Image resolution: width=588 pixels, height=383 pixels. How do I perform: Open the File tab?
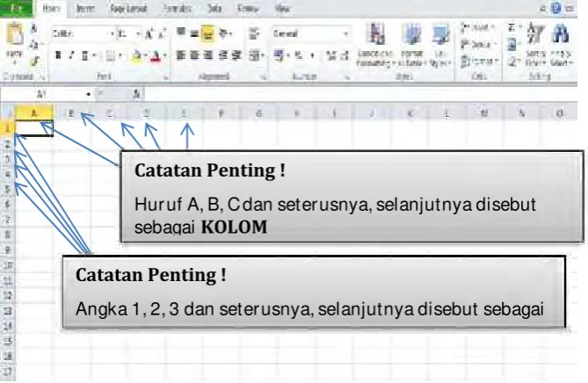pyautogui.click(x=16, y=8)
